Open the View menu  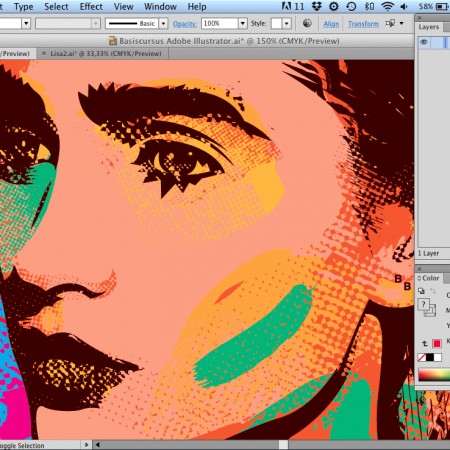tap(123, 7)
